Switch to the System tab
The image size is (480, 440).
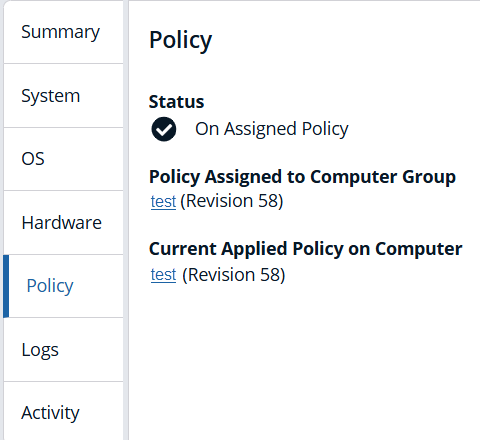[x=63, y=96]
